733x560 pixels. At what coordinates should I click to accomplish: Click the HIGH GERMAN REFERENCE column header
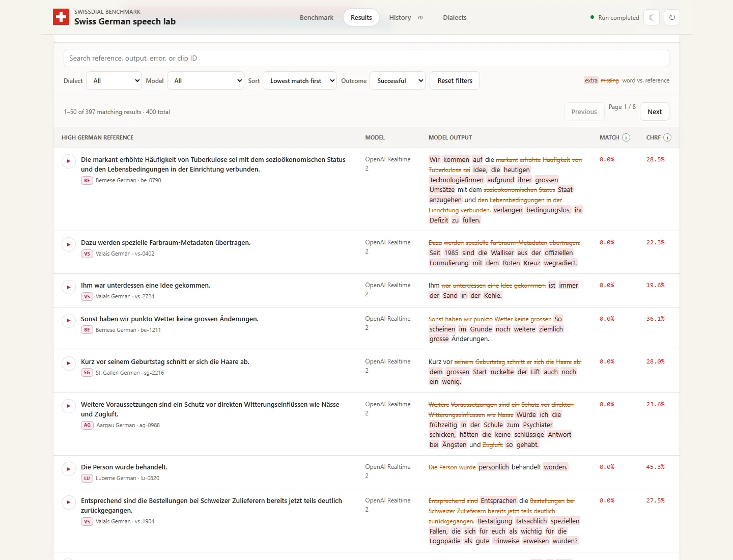(98, 137)
